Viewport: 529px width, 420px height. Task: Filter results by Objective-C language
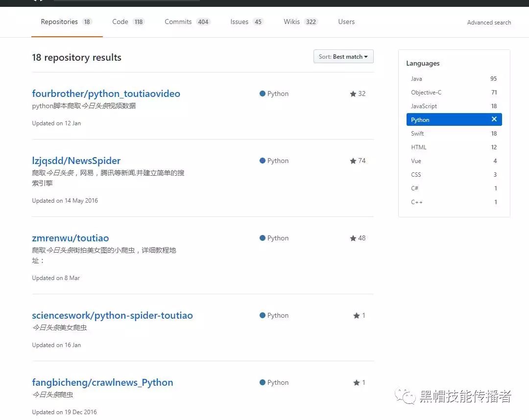pos(454,93)
